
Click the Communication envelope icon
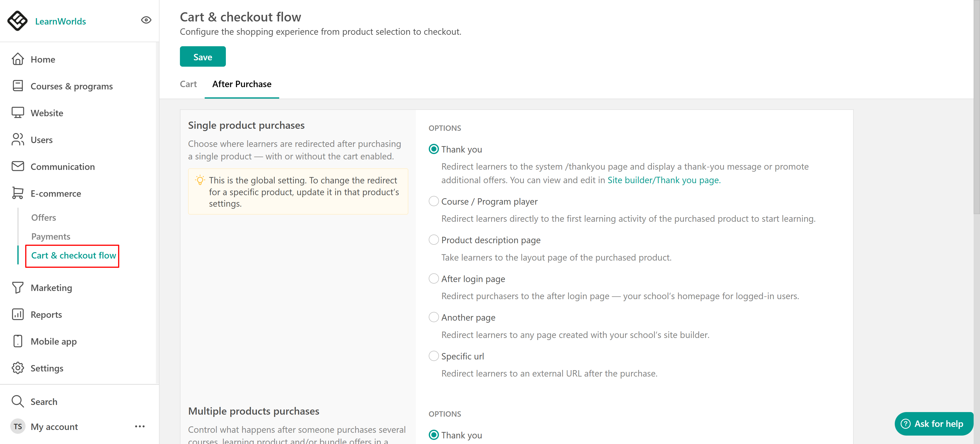tap(18, 166)
